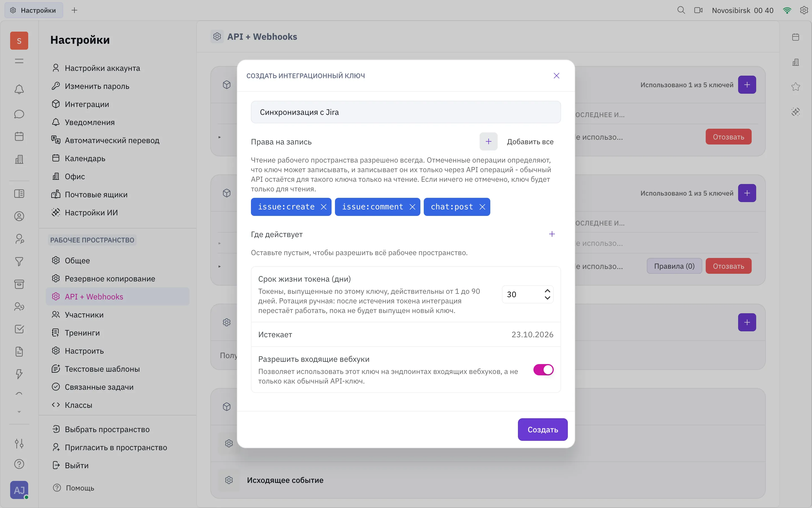Image resolution: width=812 pixels, height=508 pixels.
Task: Open calendar icon on right rail
Action: [x=796, y=37]
